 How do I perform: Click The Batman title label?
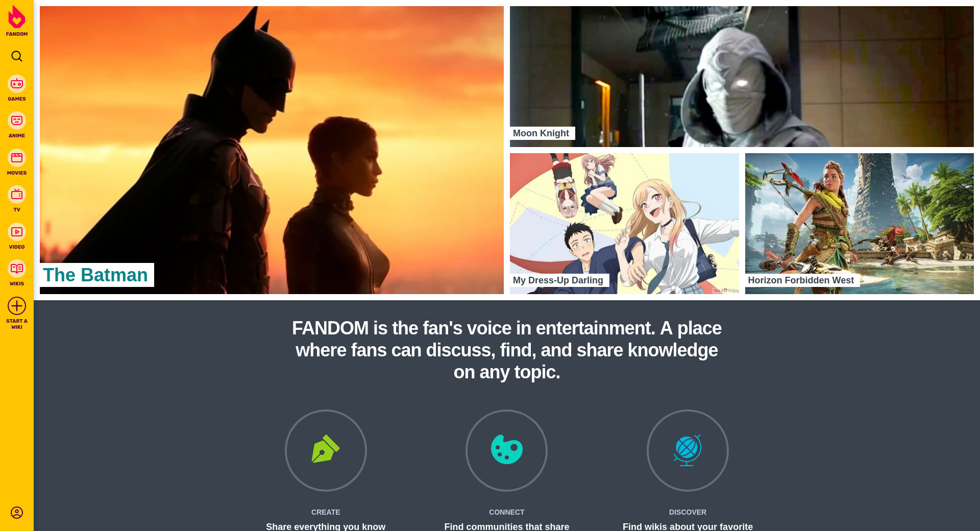click(96, 275)
